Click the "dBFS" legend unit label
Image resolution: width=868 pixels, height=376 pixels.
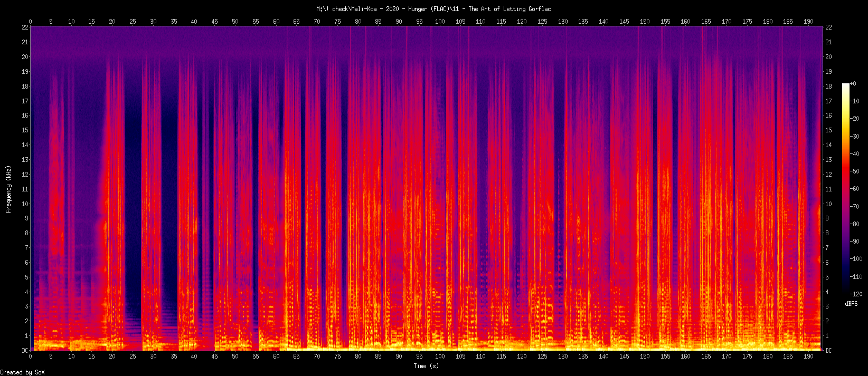pyautogui.click(x=851, y=304)
